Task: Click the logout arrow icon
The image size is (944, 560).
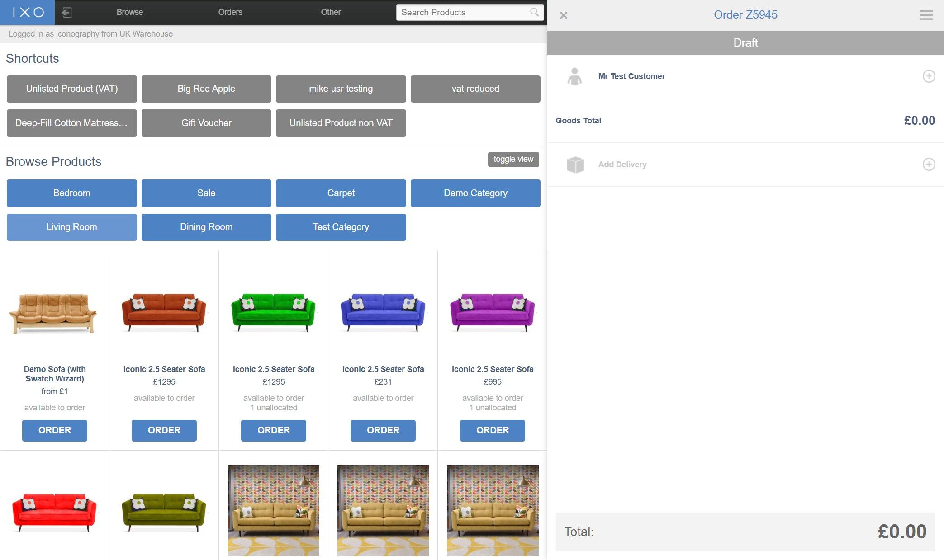Action: click(66, 12)
